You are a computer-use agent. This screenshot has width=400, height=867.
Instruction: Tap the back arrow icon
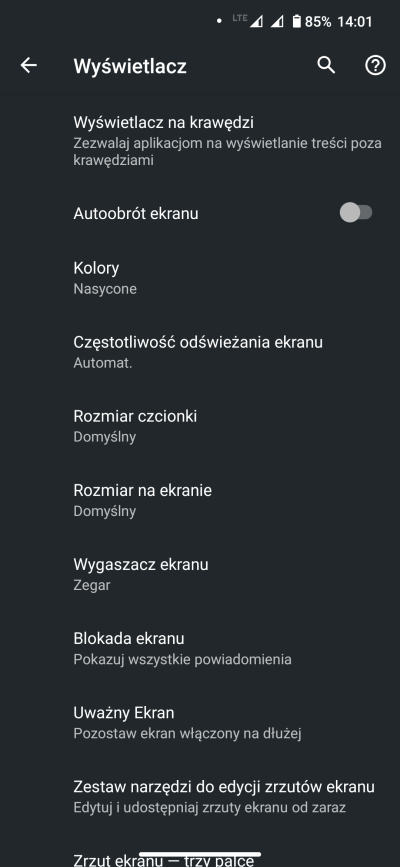[29, 65]
